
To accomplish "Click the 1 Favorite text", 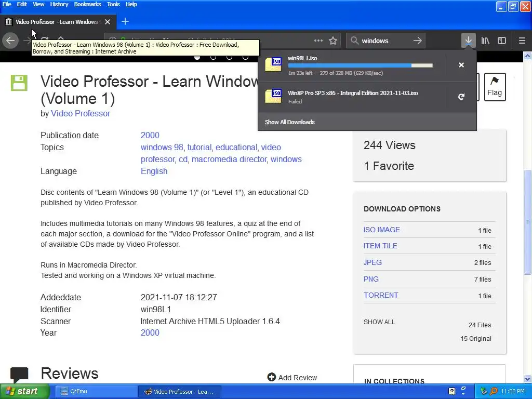I will pyautogui.click(x=389, y=166).
